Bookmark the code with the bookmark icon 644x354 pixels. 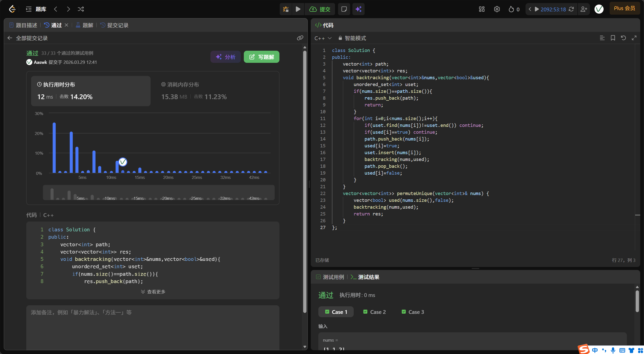613,38
